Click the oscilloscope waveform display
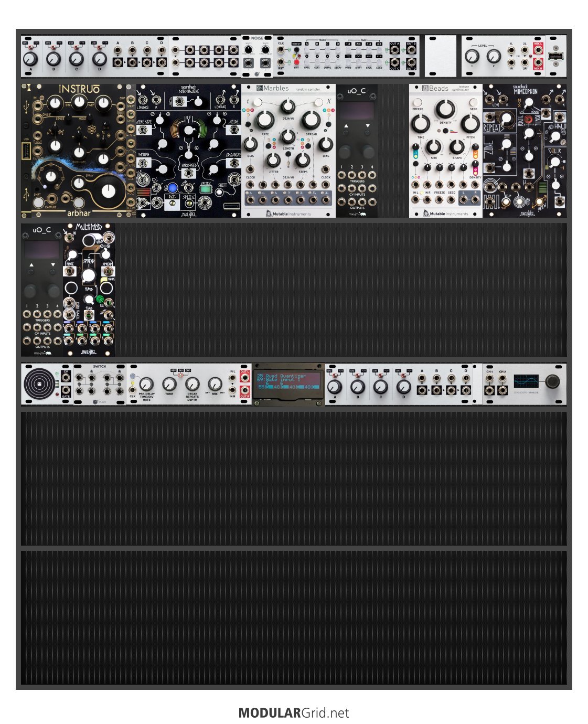 pos(527,381)
